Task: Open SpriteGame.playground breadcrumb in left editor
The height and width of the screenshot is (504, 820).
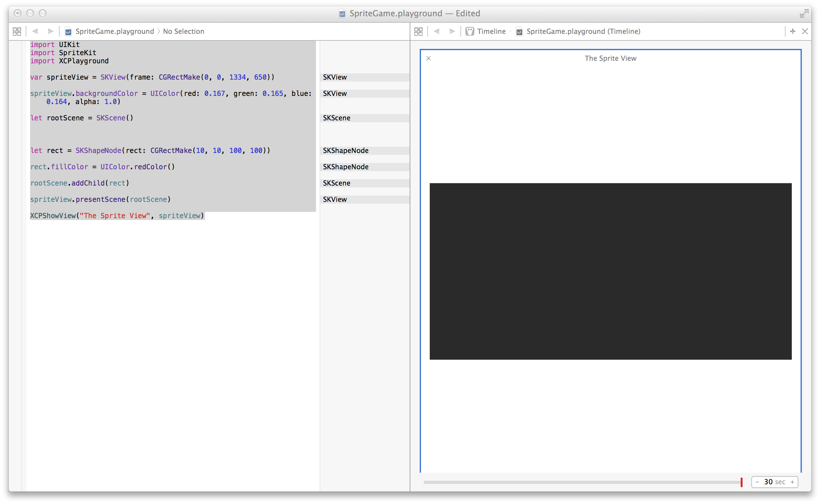Action: 114,31
